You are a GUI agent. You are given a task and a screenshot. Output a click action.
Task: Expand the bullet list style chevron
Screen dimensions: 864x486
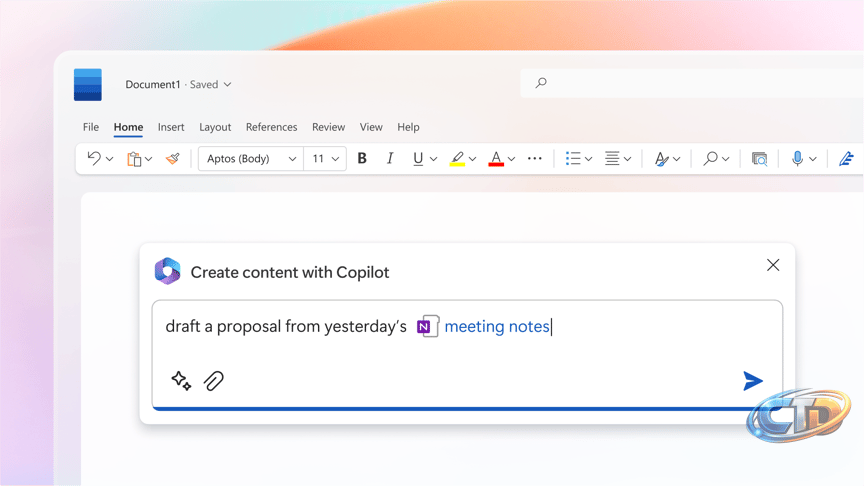(x=588, y=159)
